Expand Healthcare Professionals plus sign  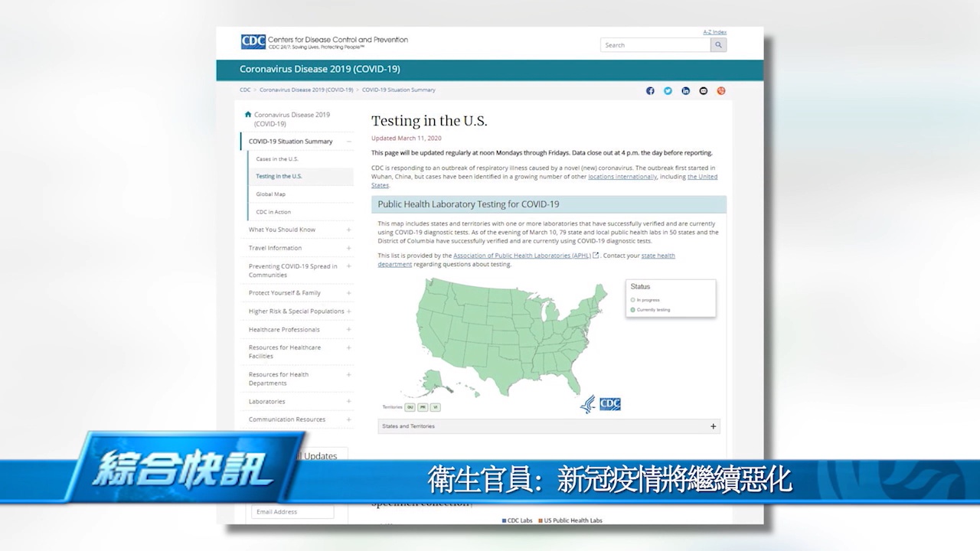coord(349,330)
